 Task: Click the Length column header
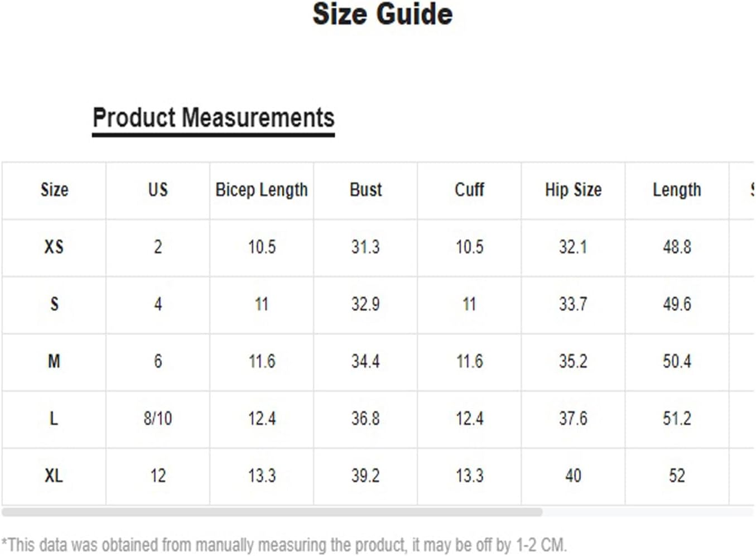[x=677, y=190]
